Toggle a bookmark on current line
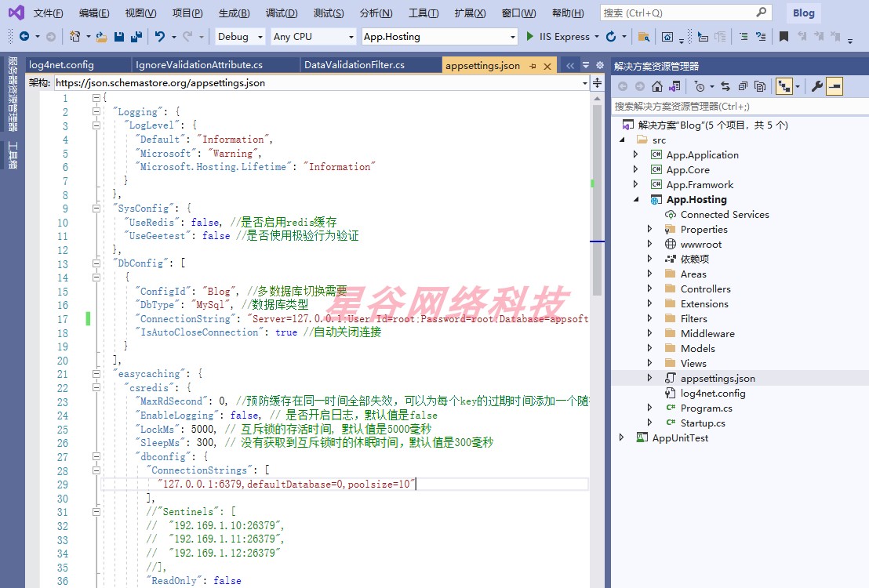This screenshot has height=588, width=869. [784, 37]
